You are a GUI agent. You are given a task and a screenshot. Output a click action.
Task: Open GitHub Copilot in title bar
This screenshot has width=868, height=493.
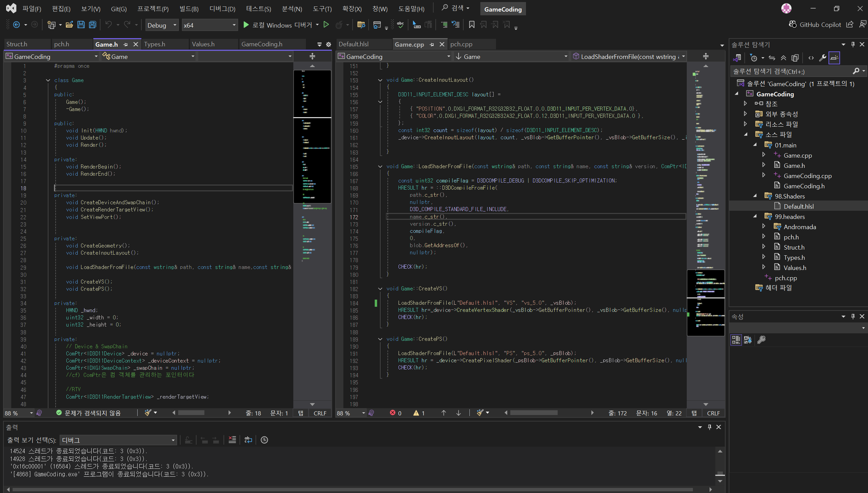point(815,25)
